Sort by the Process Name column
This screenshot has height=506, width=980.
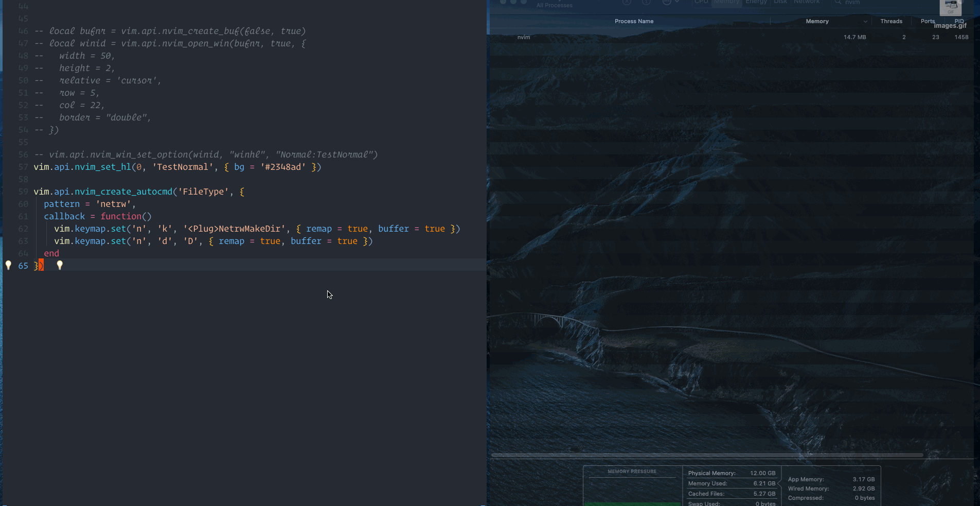[x=634, y=21]
